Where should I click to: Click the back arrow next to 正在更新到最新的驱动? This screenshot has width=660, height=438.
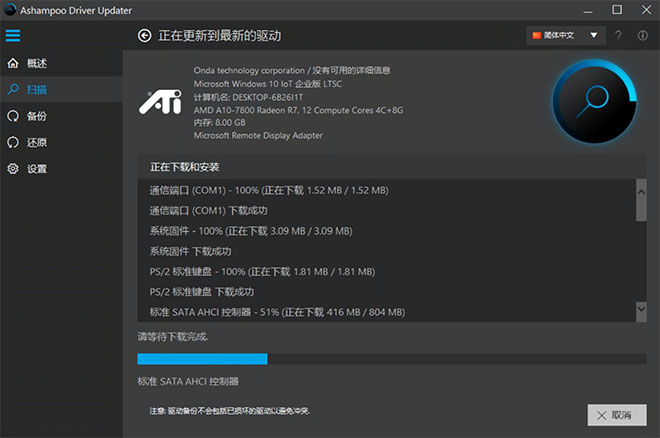[x=144, y=36]
